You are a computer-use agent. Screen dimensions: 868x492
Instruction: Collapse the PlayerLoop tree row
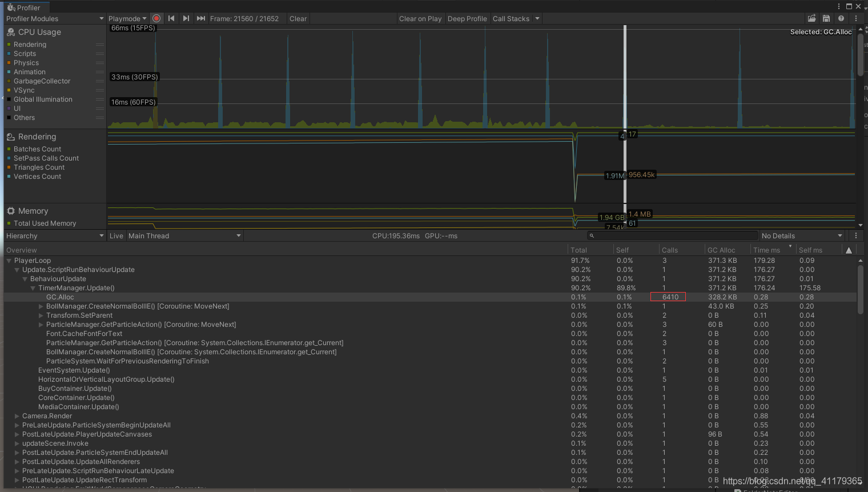click(9, 261)
